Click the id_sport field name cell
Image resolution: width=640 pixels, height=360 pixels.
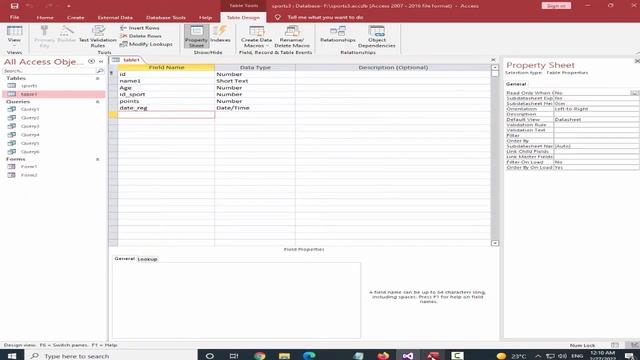pos(166,94)
